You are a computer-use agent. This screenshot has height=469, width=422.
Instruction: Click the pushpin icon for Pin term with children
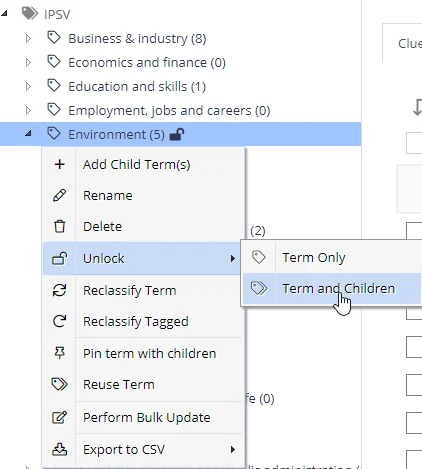point(60,353)
